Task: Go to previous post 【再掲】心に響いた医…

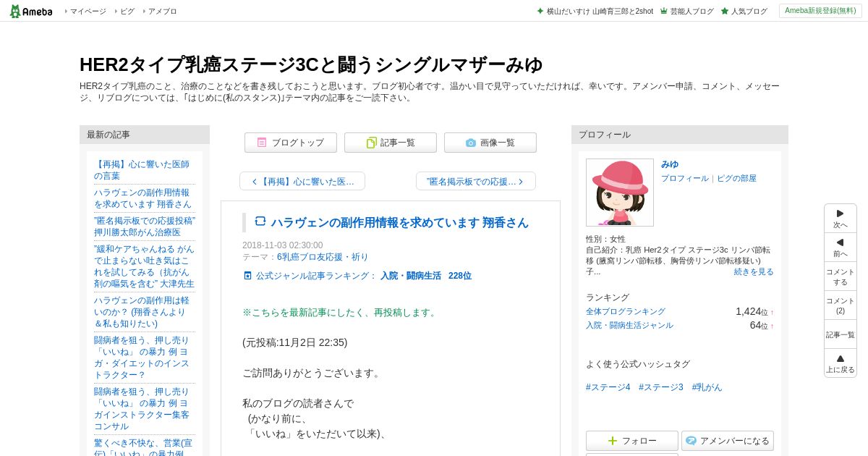Action: (x=302, y=181)
